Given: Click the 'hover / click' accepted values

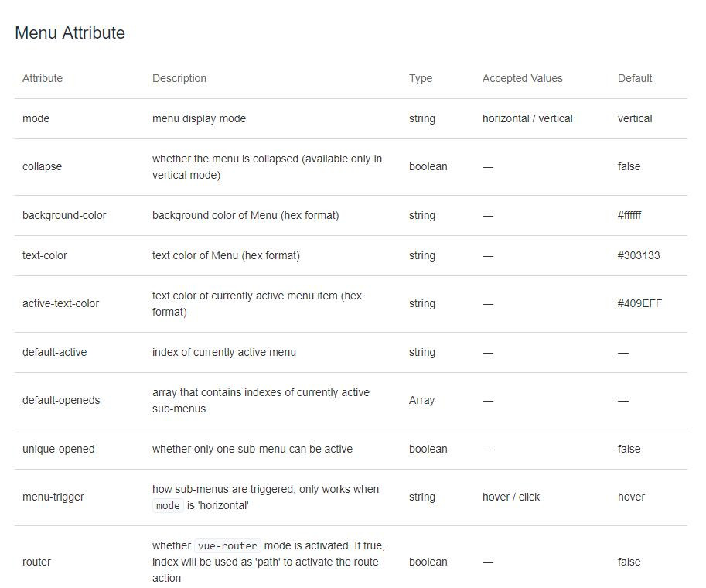Looking at the screenshot, I should pyautogui.click(x=510, y=497).
